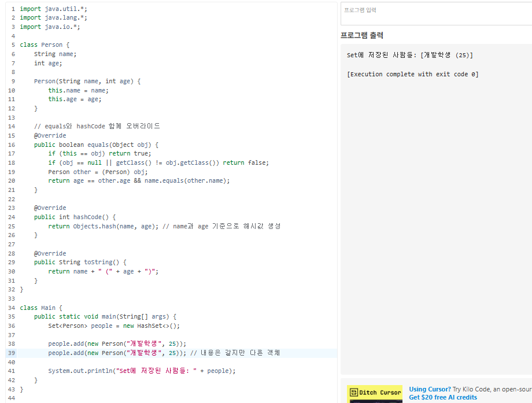Click the 'return age == other.age' line
The width and height of the screenshot is (532, 403).
click(x=139, y=180)
